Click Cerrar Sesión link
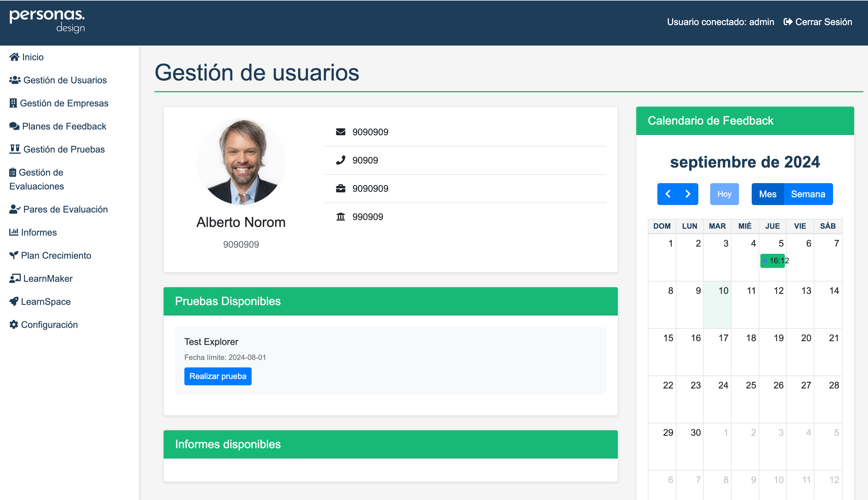The height and width of the screenshot is (500, 868). point(818,22)
